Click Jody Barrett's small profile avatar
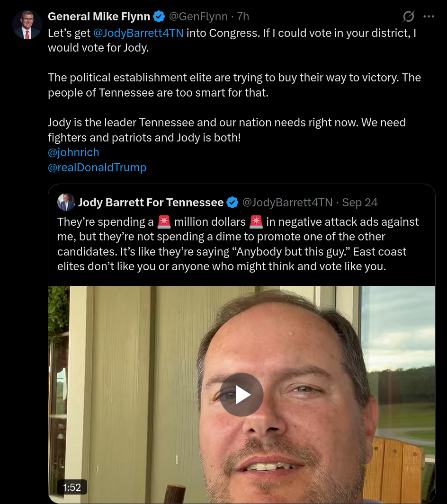This screenshot has height=504, width=447. [x=66, y=203]
